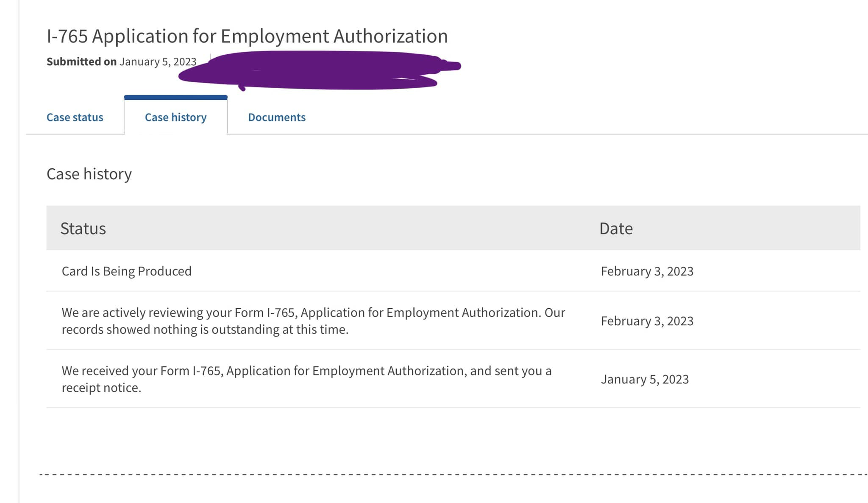This screenshot has width=868, height=503.
Task: Click the dashed separator line
Action: click(453, 474)
